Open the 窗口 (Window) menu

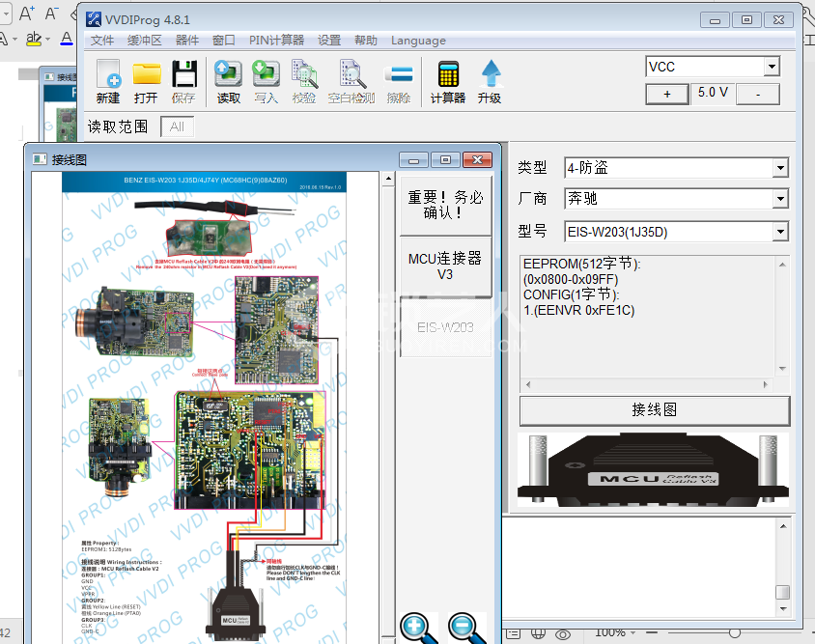click(x=224, y=41)
